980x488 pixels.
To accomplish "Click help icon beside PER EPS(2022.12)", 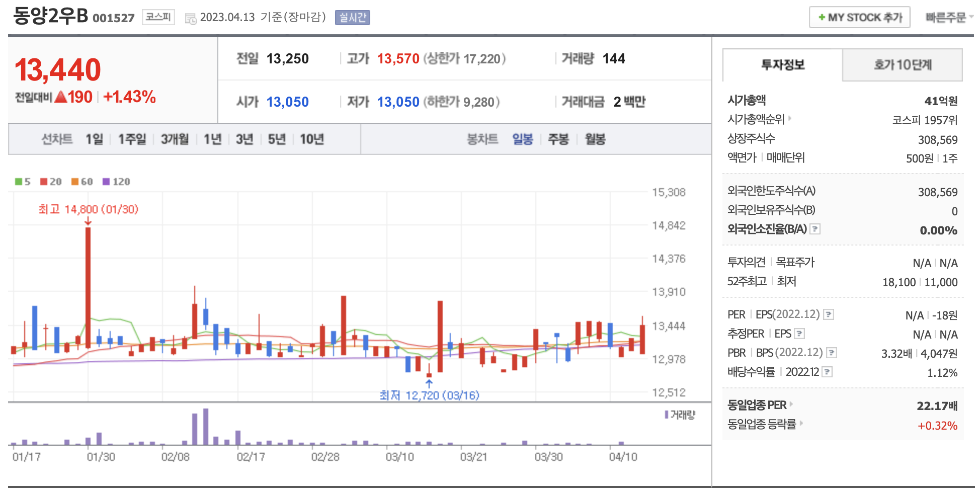I will pos(828,315).
